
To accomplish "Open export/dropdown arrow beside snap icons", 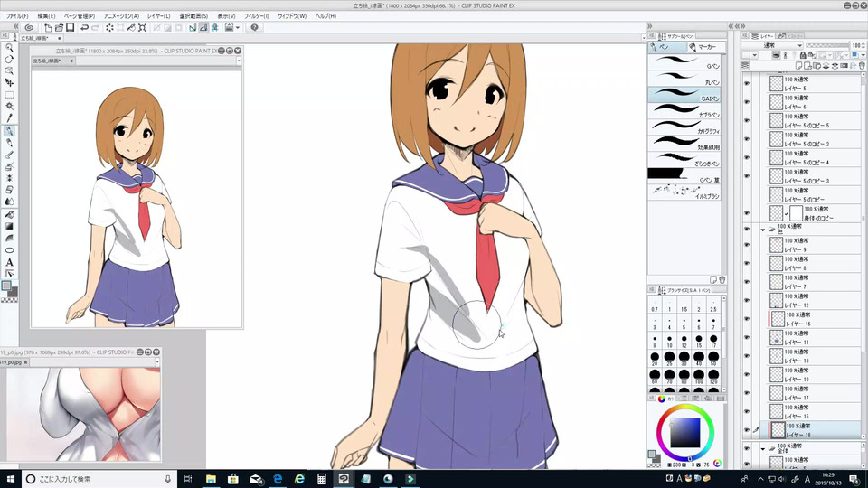I will click(238, 28).
